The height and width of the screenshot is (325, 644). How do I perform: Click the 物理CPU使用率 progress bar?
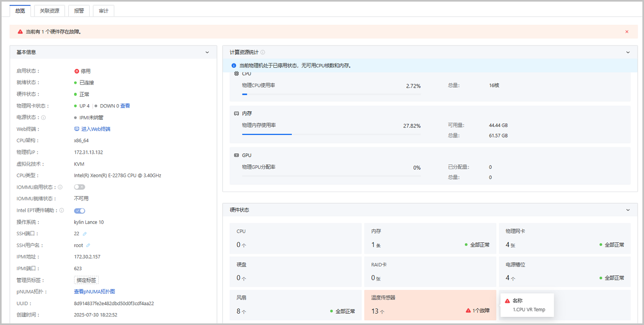(331, 94)
